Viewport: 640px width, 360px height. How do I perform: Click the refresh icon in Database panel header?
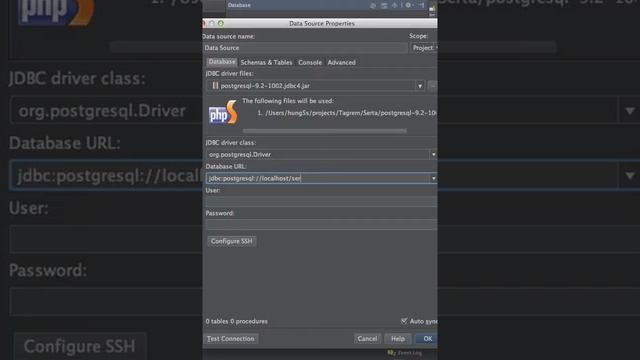tap(373, 5)
